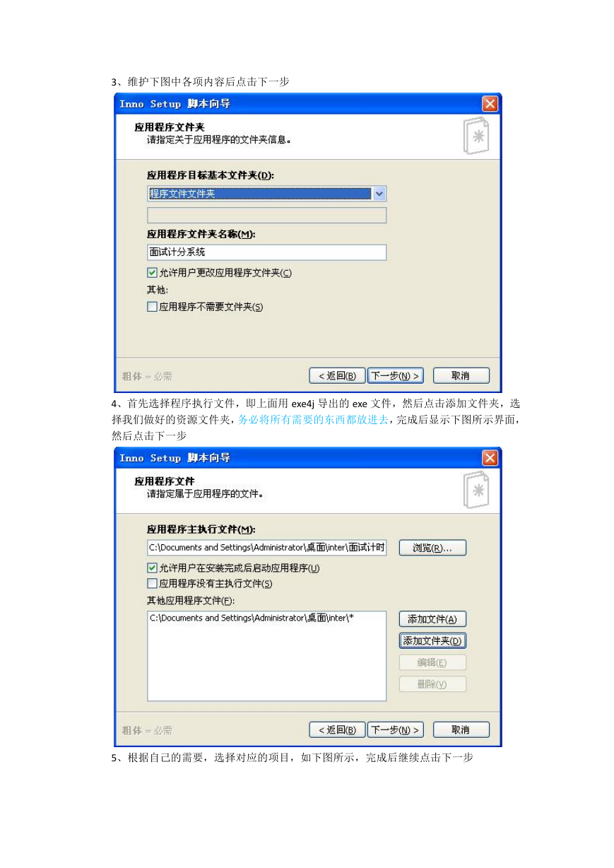Close the upper Inno Setup 脚本向导 window
Image resolution: width=614 pixels, height=868 pixels.
click(x=490, y=104)
